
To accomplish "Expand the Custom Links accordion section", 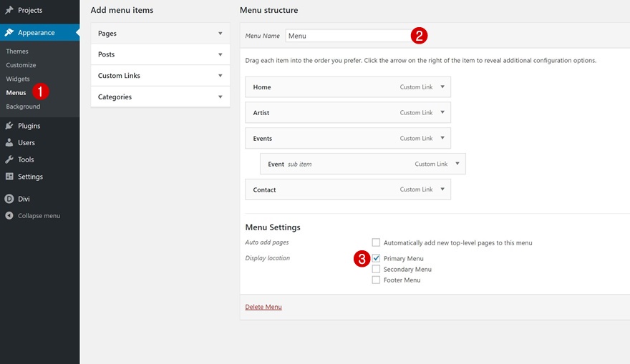I will [x=220, y=76].
